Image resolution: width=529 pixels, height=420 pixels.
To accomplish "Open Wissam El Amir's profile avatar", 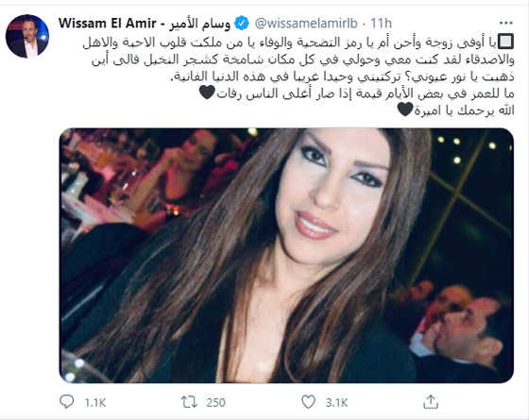I will click(x=27, y=36).
